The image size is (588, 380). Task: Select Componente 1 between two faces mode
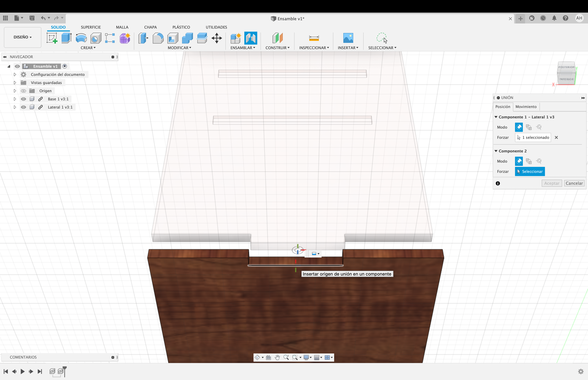pyautogui.click(x=529, y=127)
